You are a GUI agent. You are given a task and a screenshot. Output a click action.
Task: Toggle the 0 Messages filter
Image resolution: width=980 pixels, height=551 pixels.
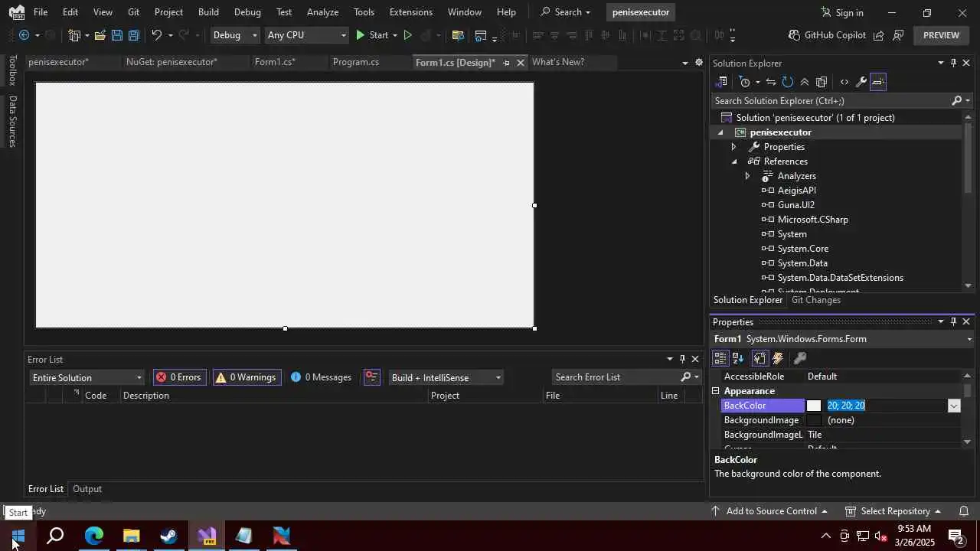321,377
